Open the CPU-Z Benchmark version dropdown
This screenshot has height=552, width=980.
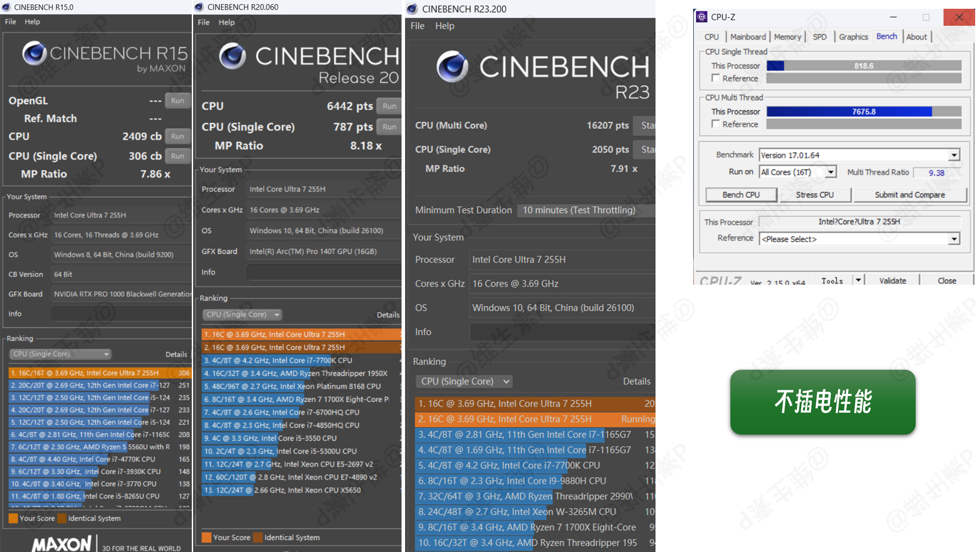tap(954, 155)
